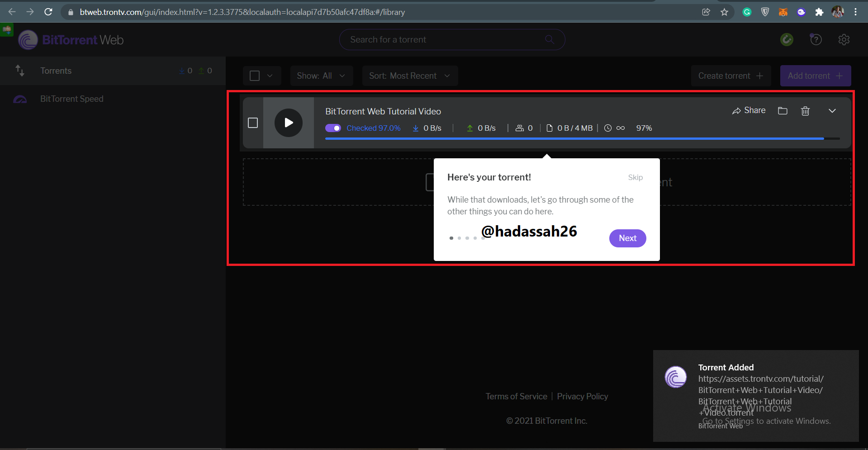Open the shield extension icon
This screenshot has width=868, height=450.
765,12
